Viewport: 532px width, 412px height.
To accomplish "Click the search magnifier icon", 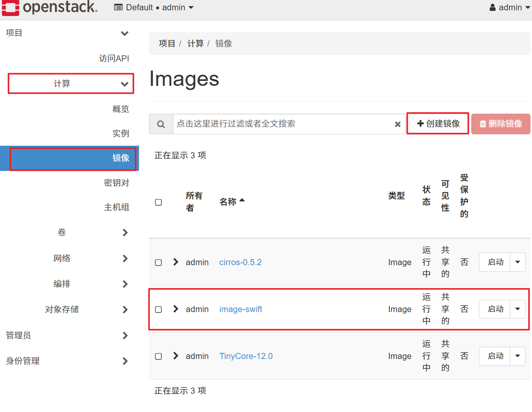I will point(161,124).
